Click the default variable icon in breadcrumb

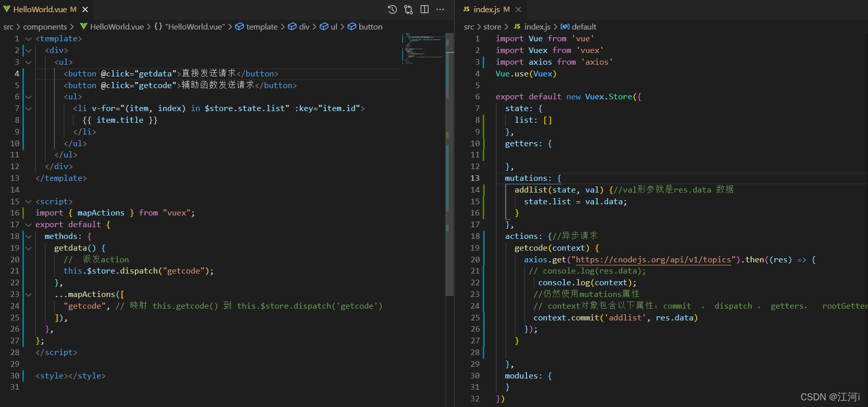565,26
